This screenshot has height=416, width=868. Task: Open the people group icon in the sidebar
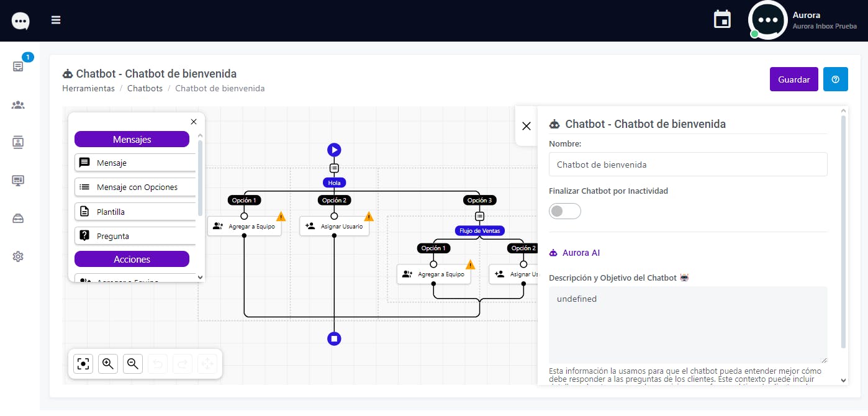point(18,105)
